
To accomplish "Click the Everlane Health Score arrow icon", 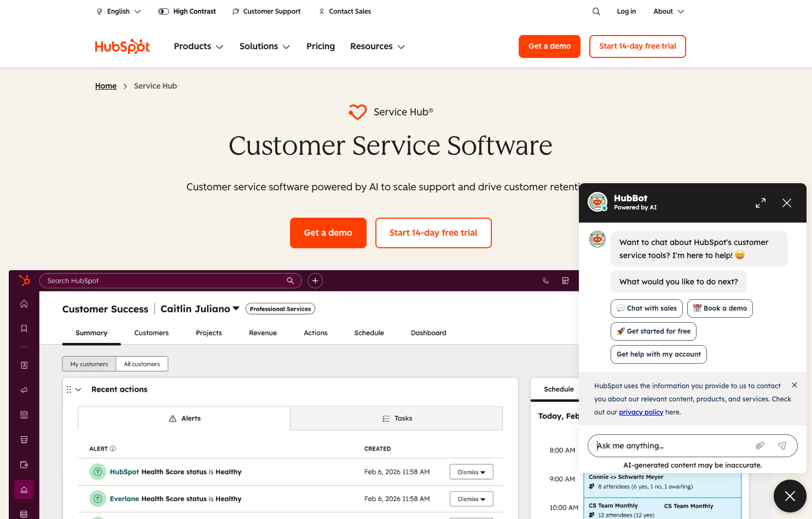I will [97, 498].
